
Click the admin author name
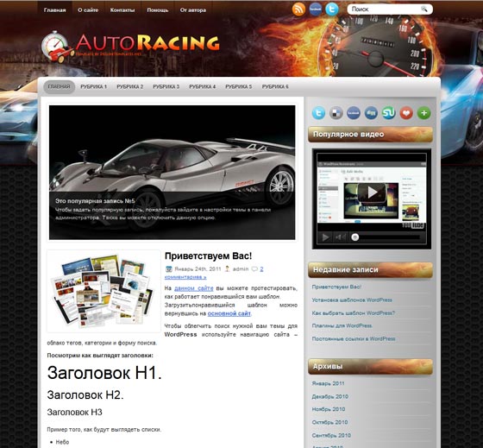[x=241, y=268]
